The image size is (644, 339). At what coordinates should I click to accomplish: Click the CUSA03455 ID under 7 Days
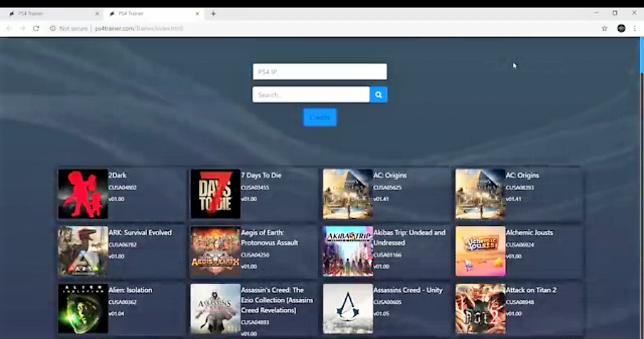[x=255, y=187]
